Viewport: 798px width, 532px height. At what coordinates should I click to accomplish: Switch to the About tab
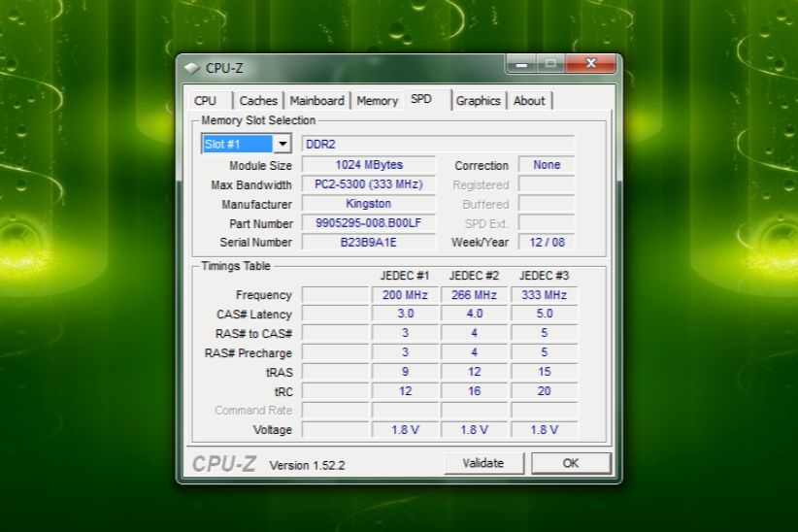(x=529, y=101)
